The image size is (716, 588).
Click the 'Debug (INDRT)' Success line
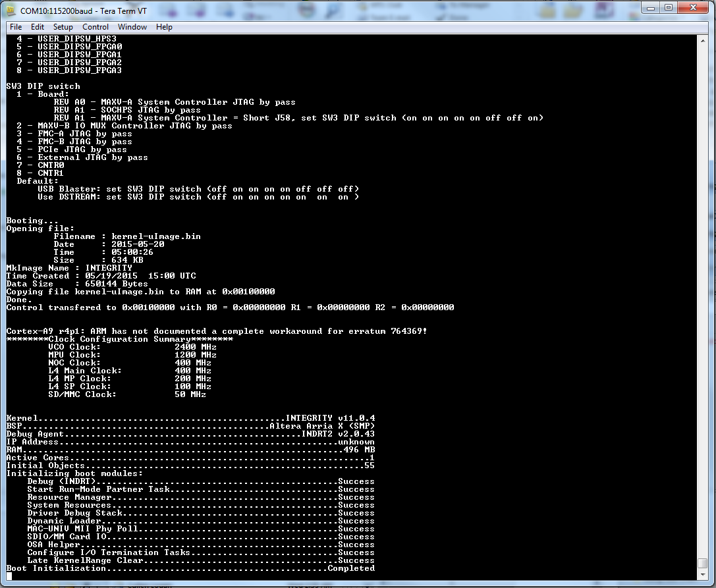click(x=201, y=481)
